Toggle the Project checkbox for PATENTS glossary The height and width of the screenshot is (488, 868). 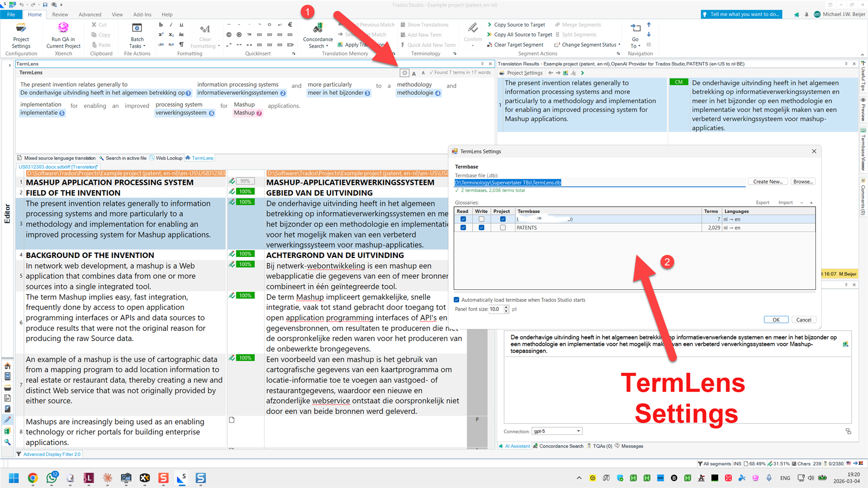click(x=502, y=227)
